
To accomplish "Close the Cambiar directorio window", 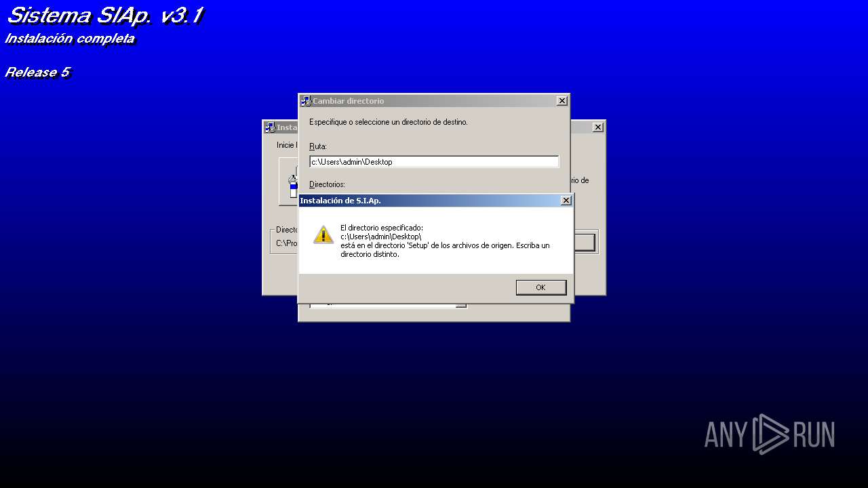I will [561, 101].
